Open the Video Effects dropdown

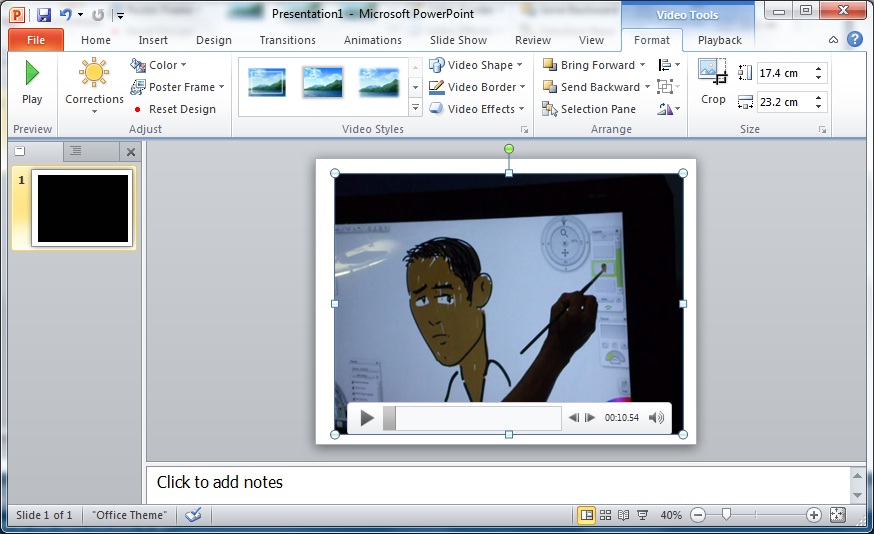click(x=477, y=109)
